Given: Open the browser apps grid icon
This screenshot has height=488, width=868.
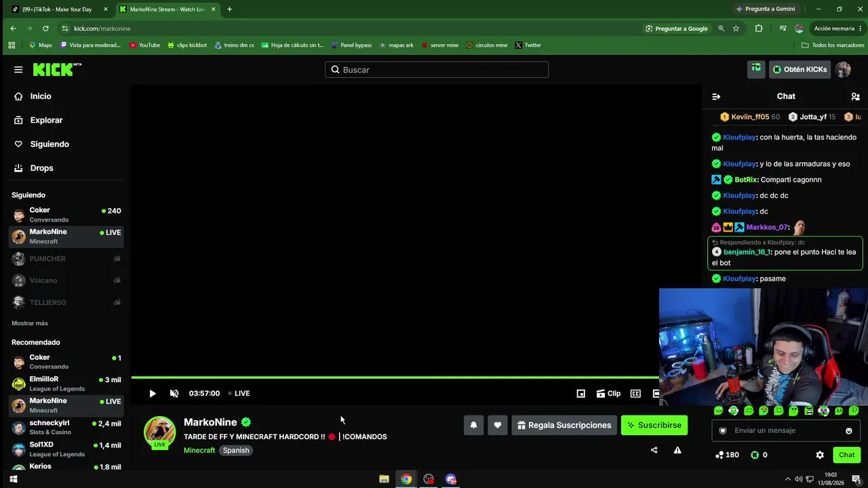Looking at the screenshot, I should 12,45.
